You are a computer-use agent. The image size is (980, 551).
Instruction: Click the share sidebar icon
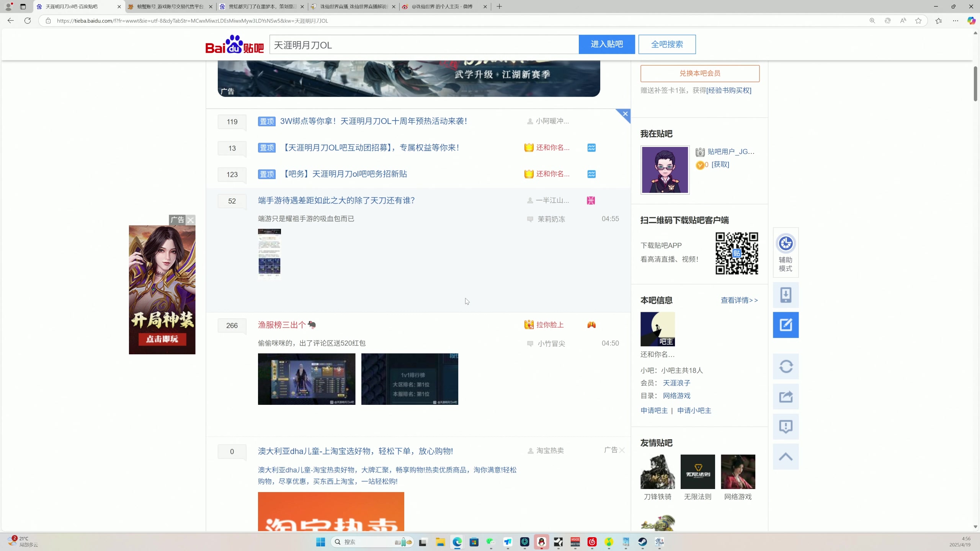pyautogui.click(x=786, y=396)
